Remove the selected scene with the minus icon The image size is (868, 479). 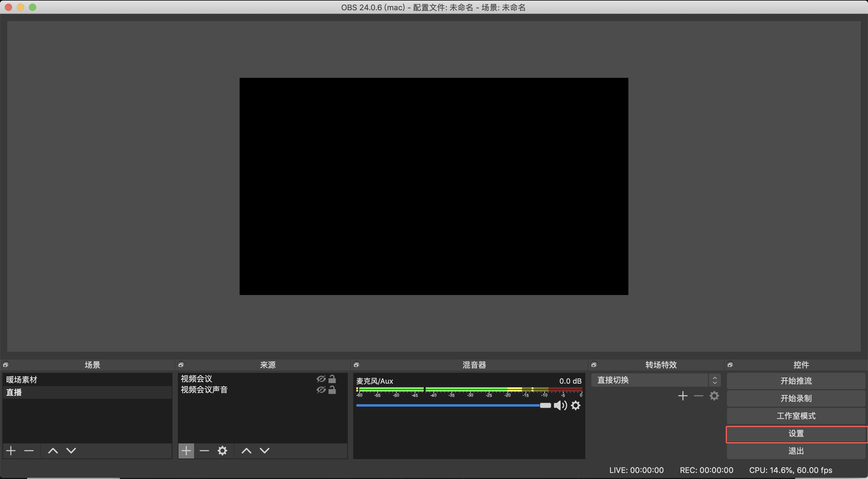point(29,451)
